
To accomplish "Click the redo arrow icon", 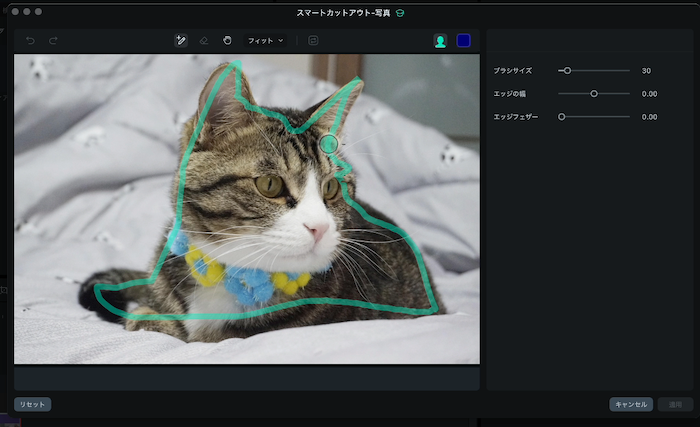I will coord(53,41).
